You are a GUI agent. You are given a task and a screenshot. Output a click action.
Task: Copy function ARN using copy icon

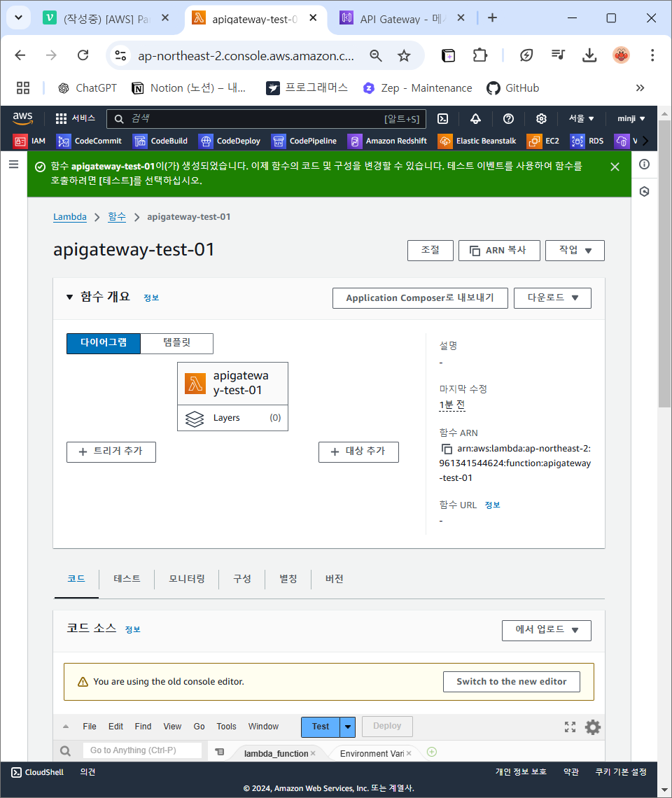447,449
